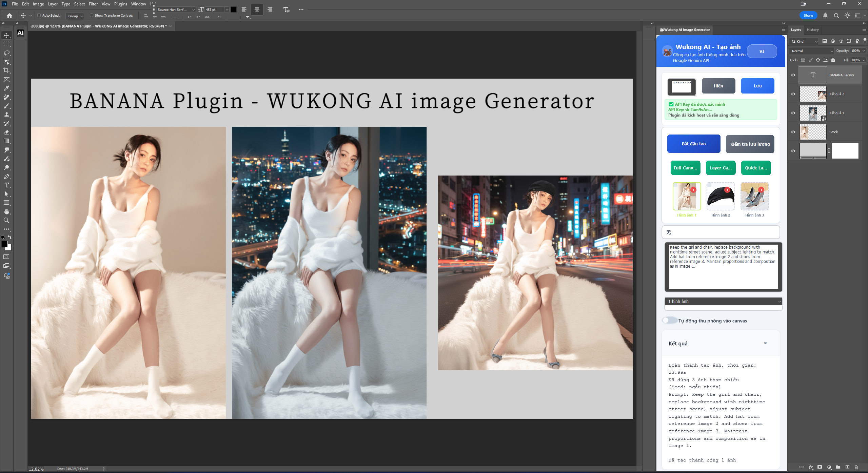
Task: Select the Move tool in the toolbar
Action: (6, 35)
